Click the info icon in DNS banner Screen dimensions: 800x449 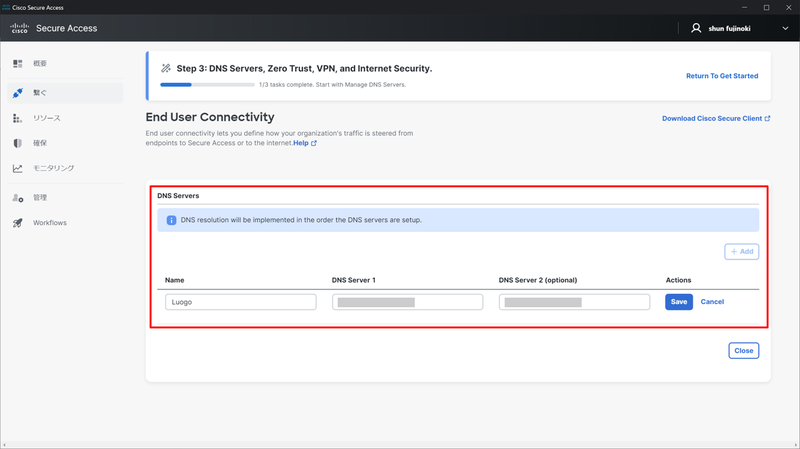click(171, 220)
